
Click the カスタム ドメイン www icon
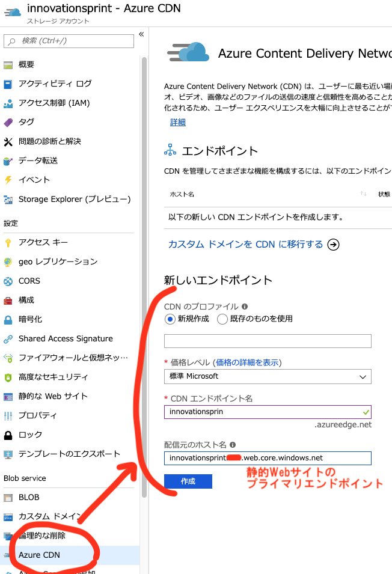coord(8,517)
